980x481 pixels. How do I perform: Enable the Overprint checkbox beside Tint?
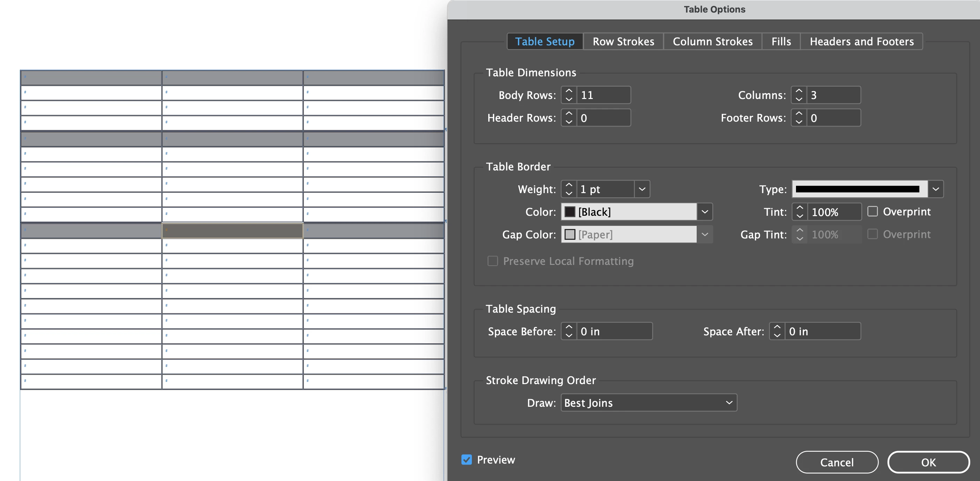(x=872, y=212)
